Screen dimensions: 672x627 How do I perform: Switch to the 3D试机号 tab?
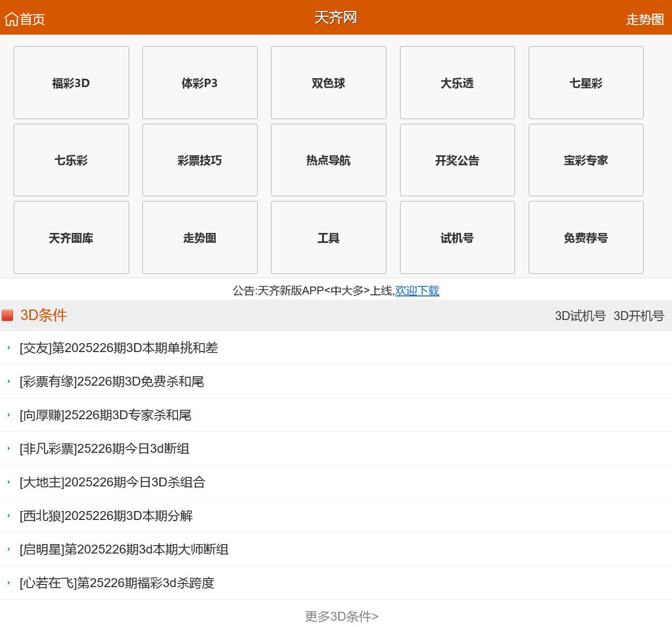tap(580, 316)
